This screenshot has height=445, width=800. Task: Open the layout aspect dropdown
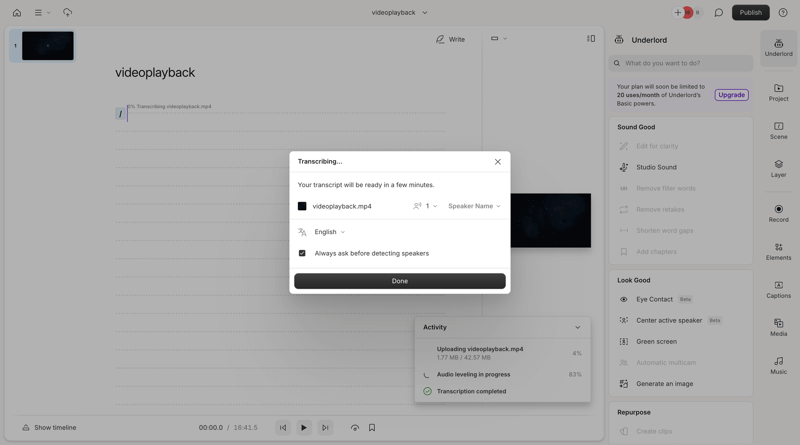tap(498, 38)
